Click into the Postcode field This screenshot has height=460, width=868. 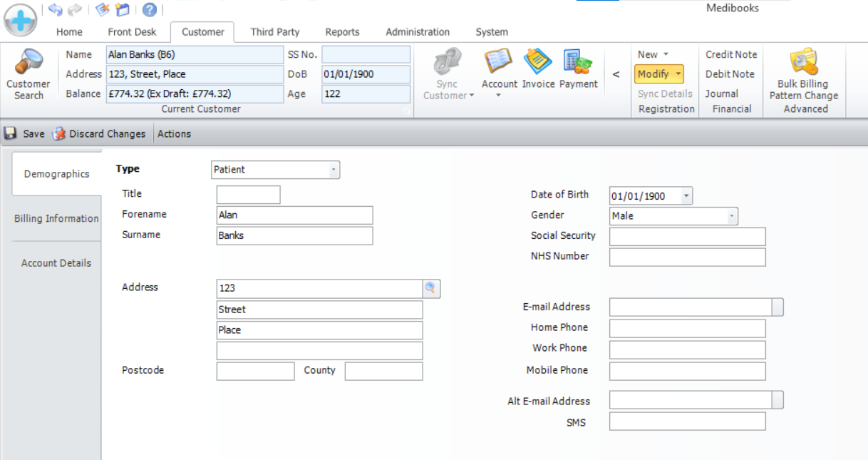pos(255,371)
